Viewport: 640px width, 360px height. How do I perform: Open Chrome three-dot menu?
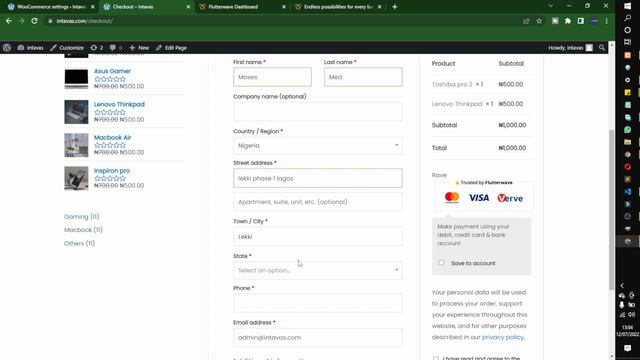[x=607, y=21]
